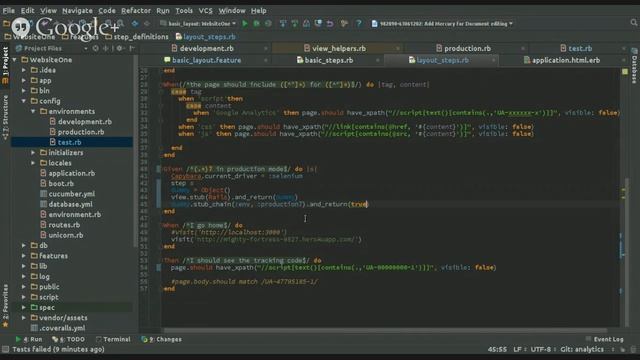The width and height of the screenshot is (640, 360).
Task: Open the Event Log button
Action: click(x=604, y=339)
